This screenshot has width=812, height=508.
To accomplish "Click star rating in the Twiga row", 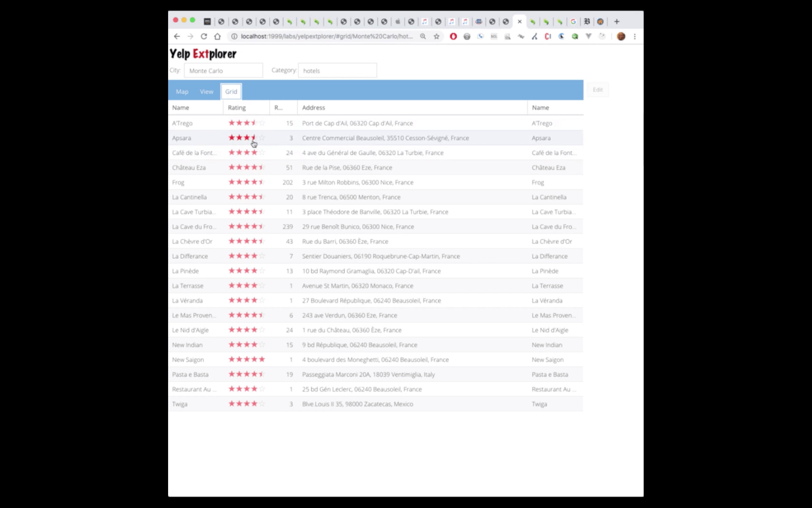I will 247,404.
